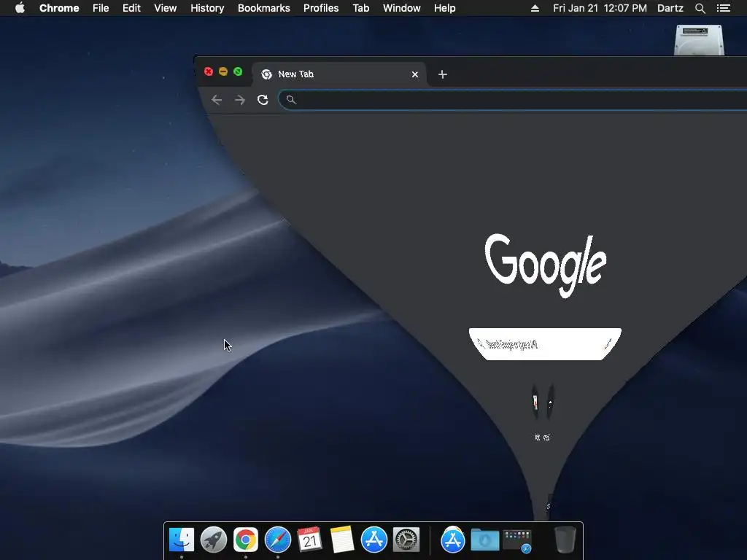Image resolution: width=747 pixels, height=560 pixels.
Task: Go forward with the forward arrow
Action: (240, 99)
